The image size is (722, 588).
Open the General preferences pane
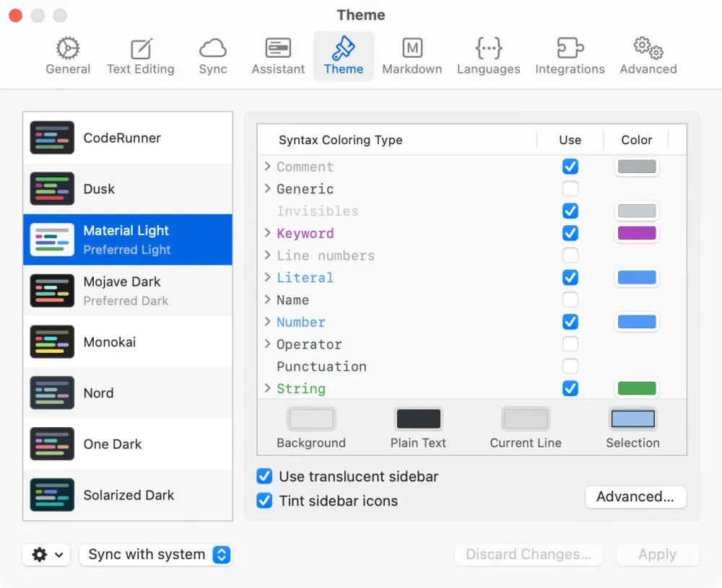[68, 56]
